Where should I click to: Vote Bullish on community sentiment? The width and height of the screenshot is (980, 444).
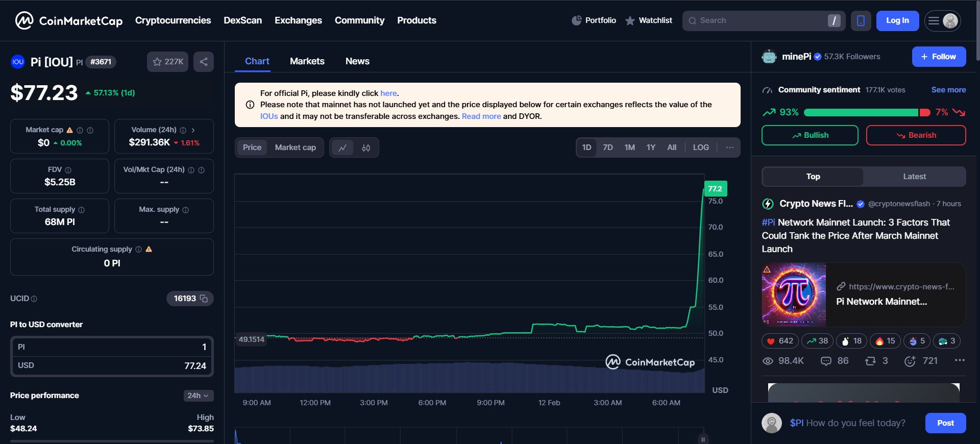810,135
